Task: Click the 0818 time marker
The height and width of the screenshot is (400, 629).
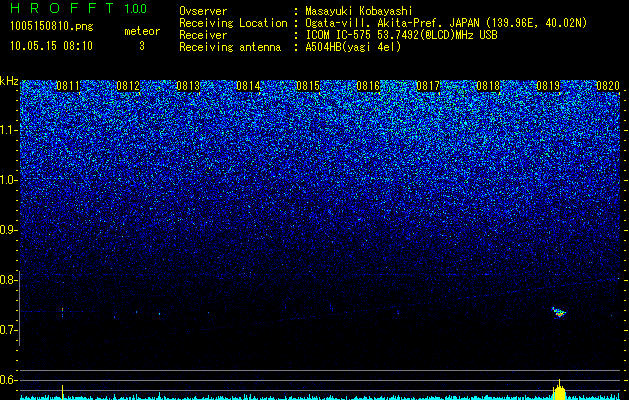Action: point(488,86)
